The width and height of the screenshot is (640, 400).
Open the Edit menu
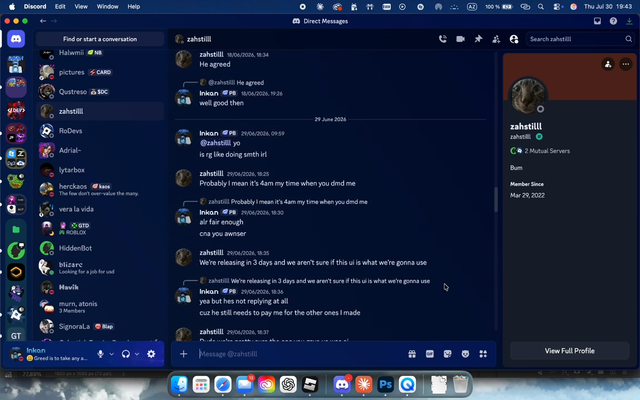[x=60, y=7]
